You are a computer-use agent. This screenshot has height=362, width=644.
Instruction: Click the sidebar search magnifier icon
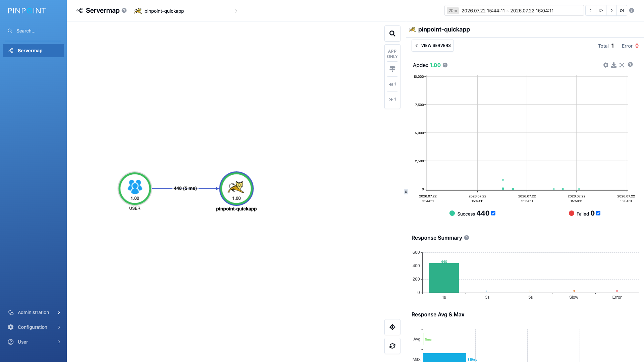click(10, 31)
